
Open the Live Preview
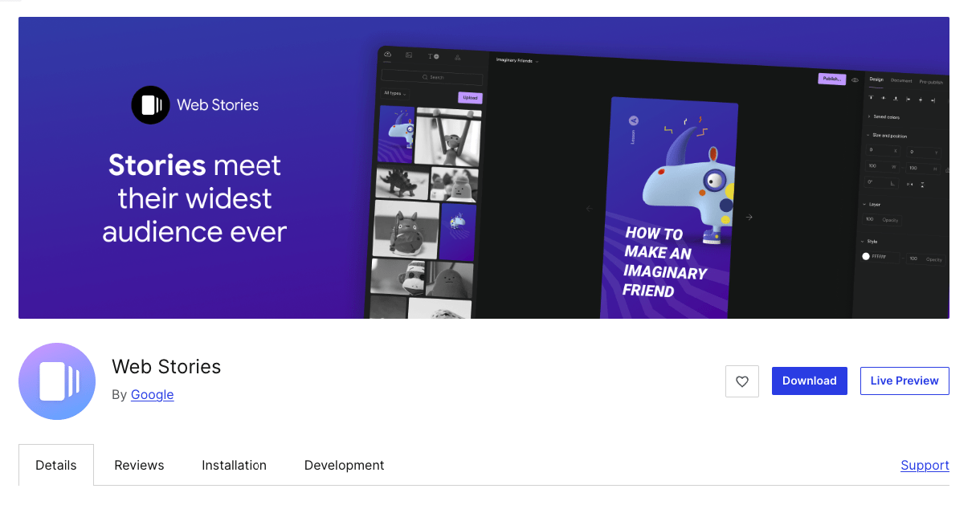coord(904,381)
